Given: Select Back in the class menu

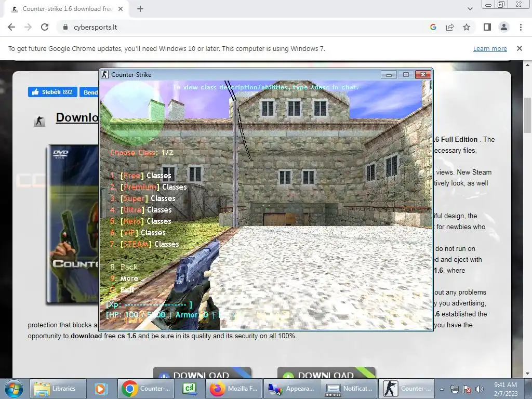Looking at the screenshot, I should click(124, 267).
